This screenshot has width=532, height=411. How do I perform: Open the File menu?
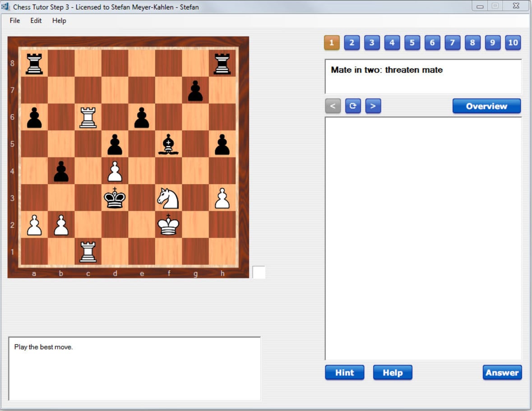[14, 21]
